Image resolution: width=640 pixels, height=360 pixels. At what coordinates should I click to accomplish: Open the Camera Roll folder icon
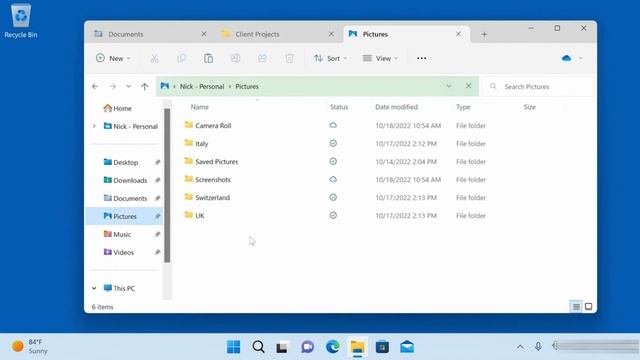[x=189, y=125]
